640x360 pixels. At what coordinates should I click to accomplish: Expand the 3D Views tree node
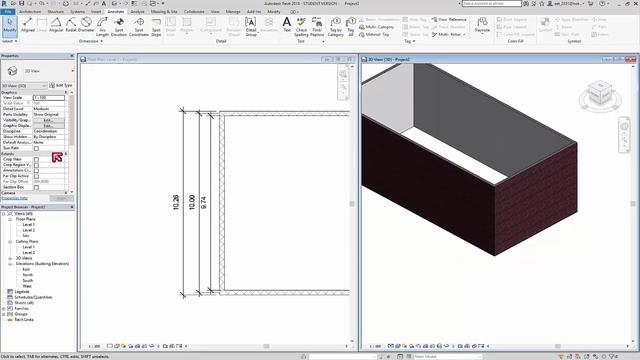pos(10,258)
